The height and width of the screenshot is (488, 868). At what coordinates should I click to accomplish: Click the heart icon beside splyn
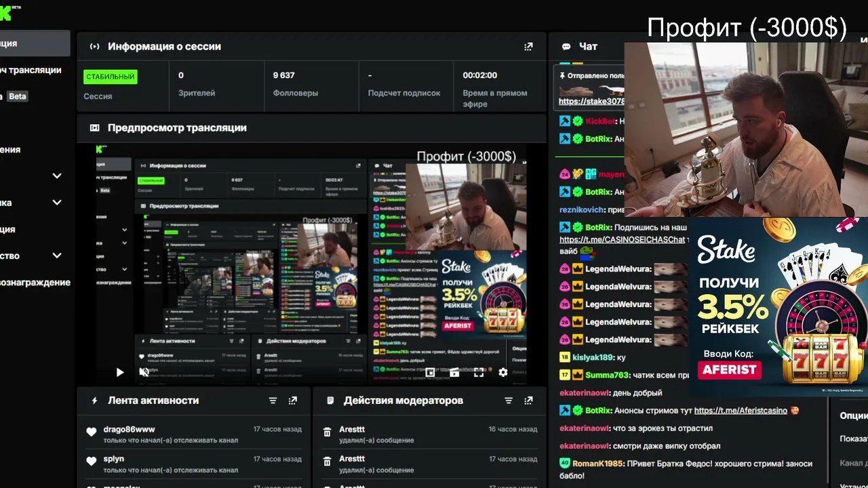[x=92, y=462]
